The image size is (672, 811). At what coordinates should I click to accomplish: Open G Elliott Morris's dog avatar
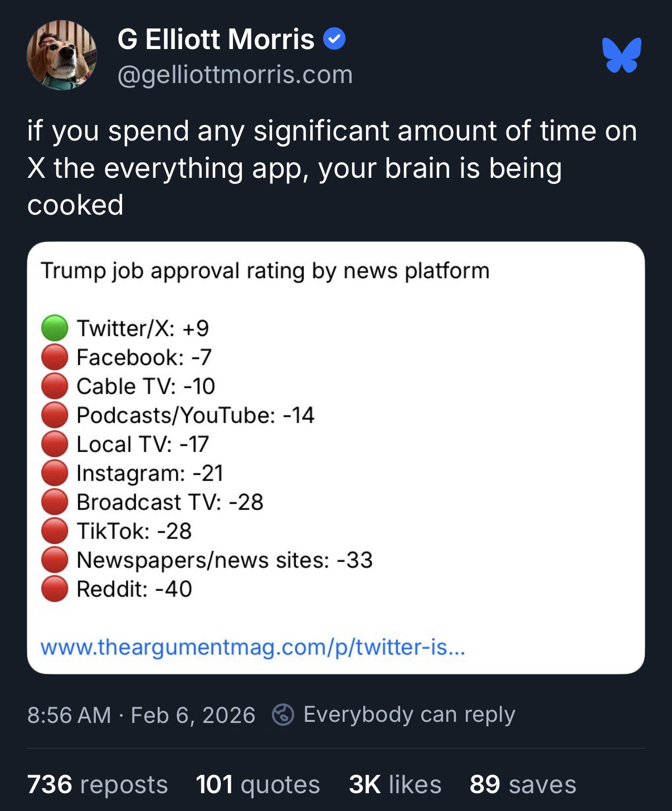[62, 55]
